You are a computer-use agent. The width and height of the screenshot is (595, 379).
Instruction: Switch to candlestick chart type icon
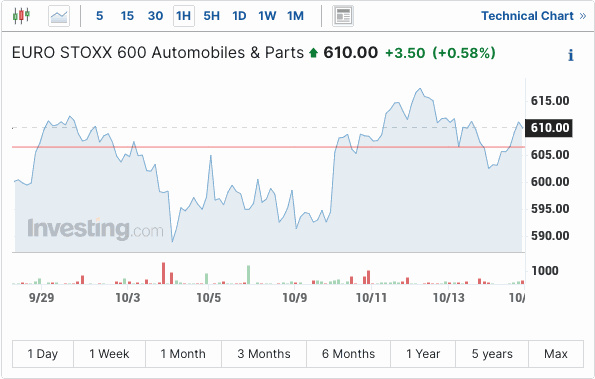[21, 16]
